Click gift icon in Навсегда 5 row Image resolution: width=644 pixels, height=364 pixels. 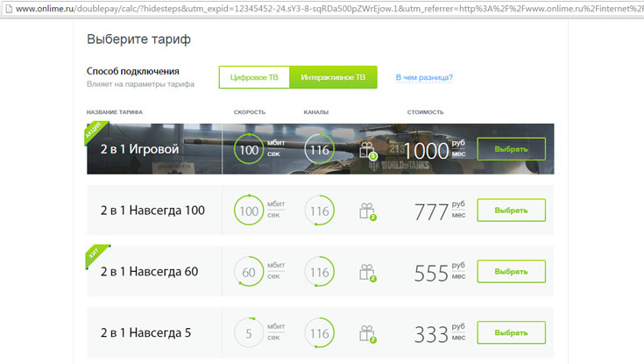(367, 334)
